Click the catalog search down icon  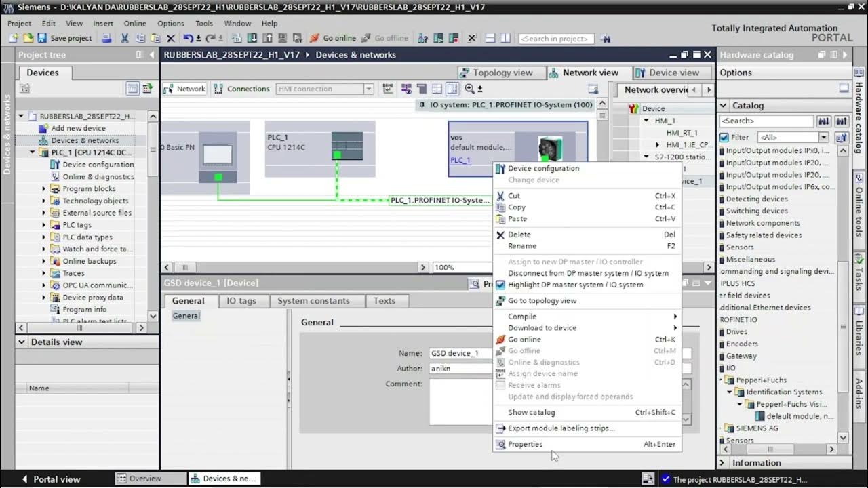[x=824, y=121]
